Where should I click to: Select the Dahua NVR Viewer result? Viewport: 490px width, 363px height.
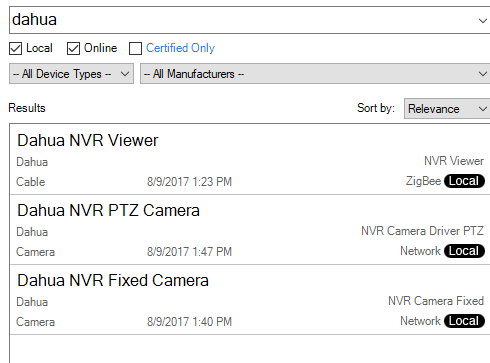point(250,159)
